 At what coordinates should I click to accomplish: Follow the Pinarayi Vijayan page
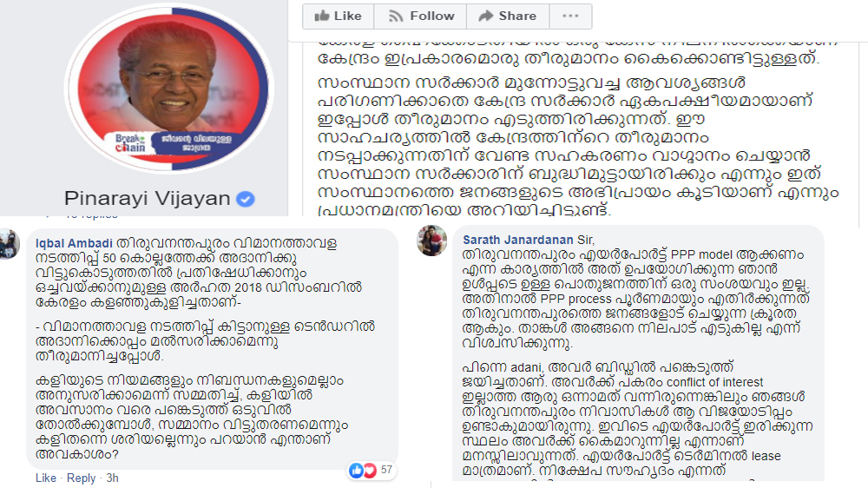click(x=421, y=16)
